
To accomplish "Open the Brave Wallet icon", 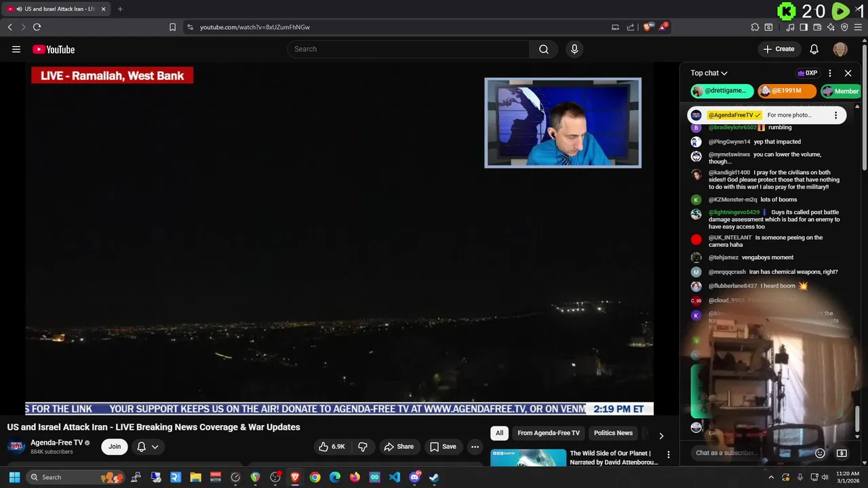I will [x=817, y=27].
